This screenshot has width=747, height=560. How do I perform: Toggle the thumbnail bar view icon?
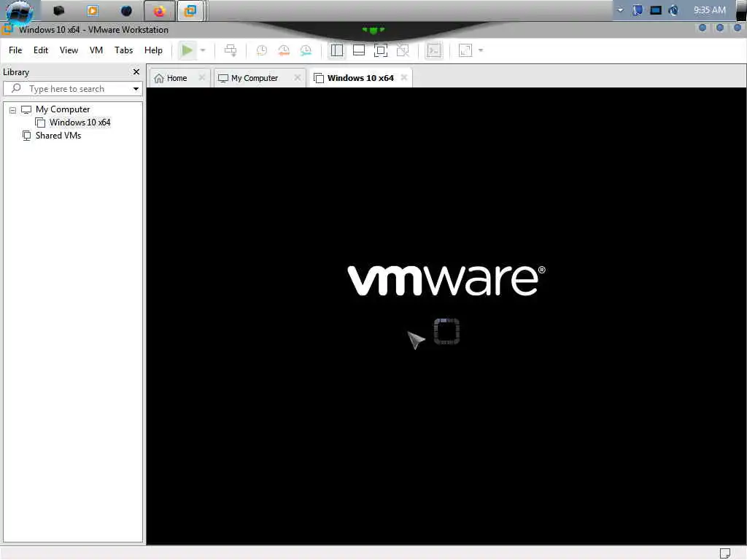click(359, 50)
